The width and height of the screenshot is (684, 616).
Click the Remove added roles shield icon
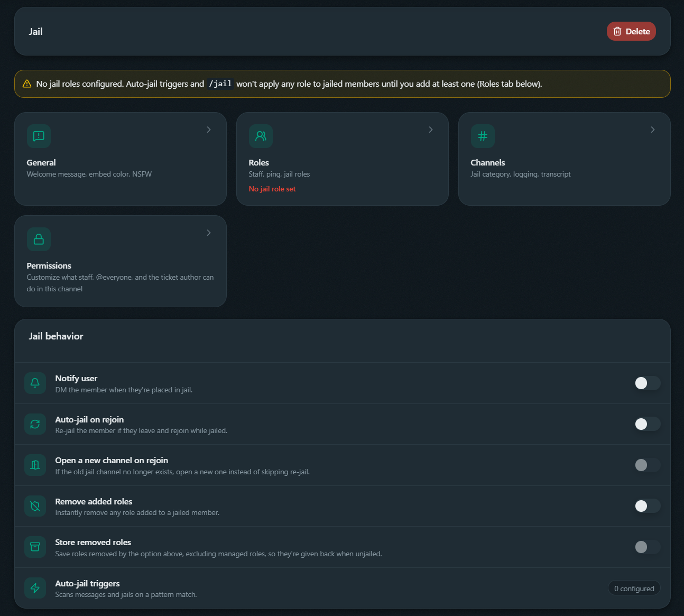click(x=35, y=506)
